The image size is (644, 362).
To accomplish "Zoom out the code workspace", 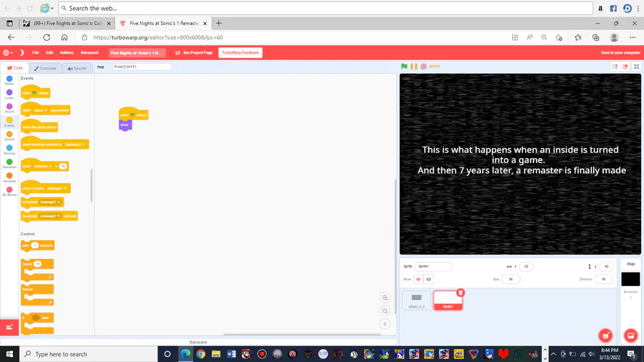I will coord(385,310).
